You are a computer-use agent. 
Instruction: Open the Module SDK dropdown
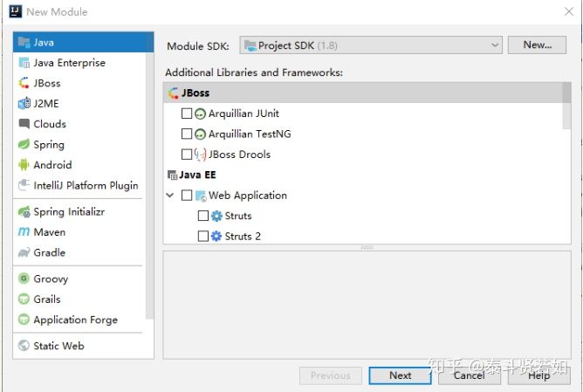coord(372,45)
